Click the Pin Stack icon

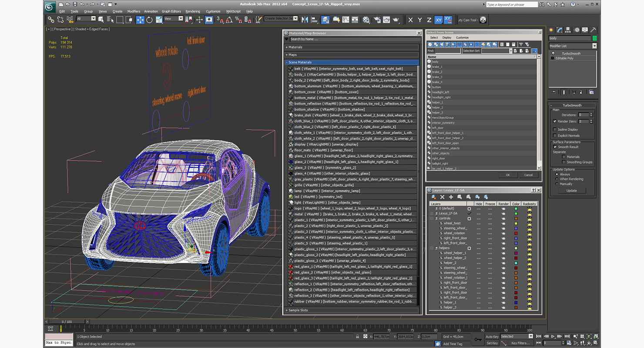pos(553,92)
